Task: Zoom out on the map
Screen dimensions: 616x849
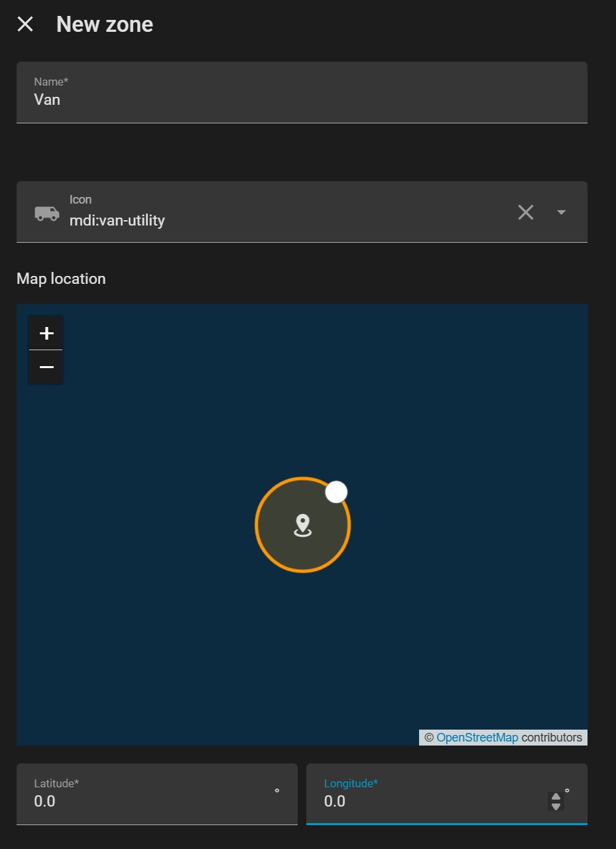Action: click(x=46, y=367)
